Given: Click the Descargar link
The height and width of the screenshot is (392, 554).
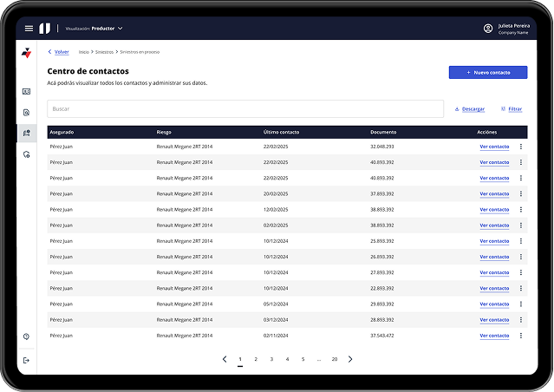Looking at the screenshot, I should click(x=470, y=109).
